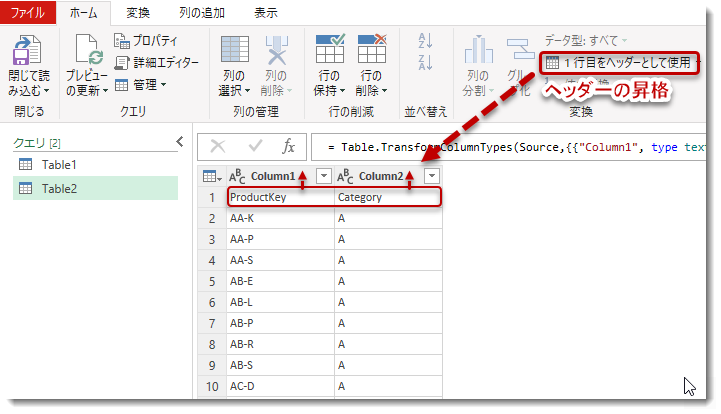Click 1行目をヘッダーとして使用
Screen dimensions: 721x414
tap(619, 63)
